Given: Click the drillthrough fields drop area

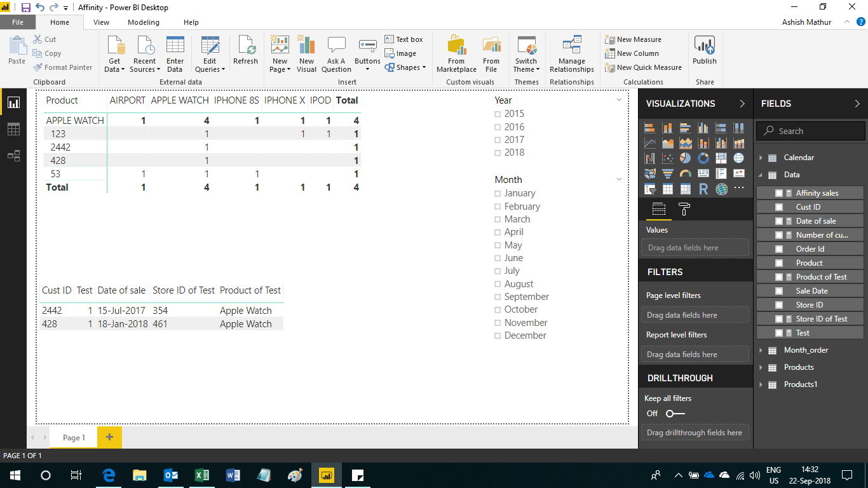Looking at the screenshot, I should [x=695, y=433].
